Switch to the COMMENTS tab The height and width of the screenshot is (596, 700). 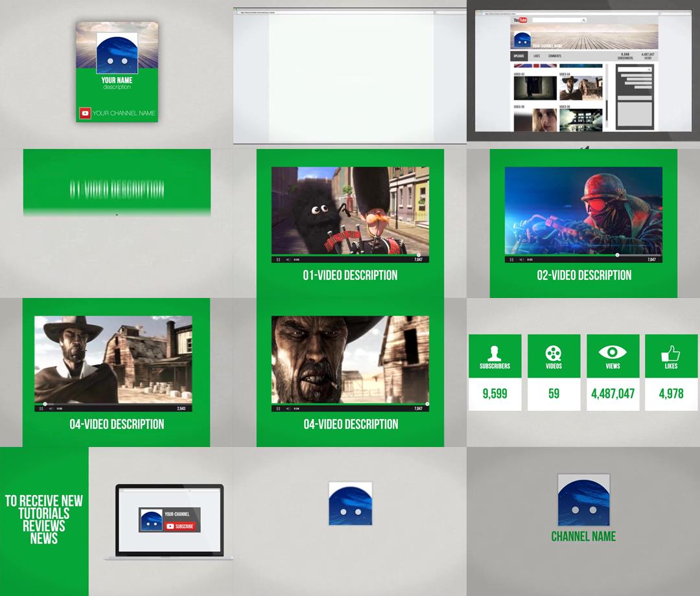coord(554,56)
